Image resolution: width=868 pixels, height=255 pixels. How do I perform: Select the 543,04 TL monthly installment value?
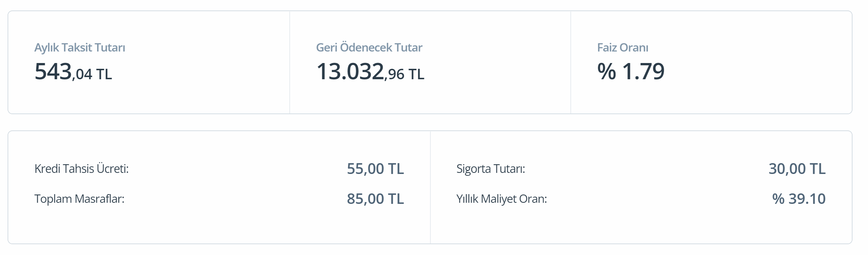pos(73,71)
